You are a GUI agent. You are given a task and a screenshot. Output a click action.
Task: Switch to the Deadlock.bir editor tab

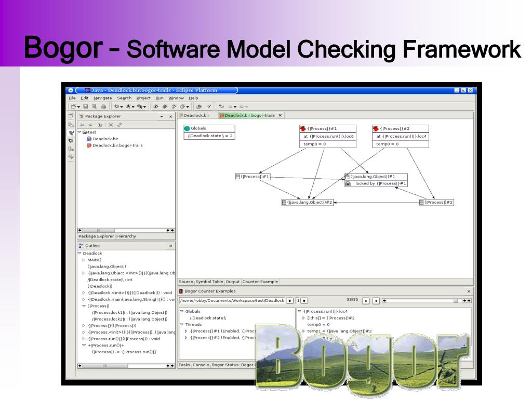tap(195, 115)
